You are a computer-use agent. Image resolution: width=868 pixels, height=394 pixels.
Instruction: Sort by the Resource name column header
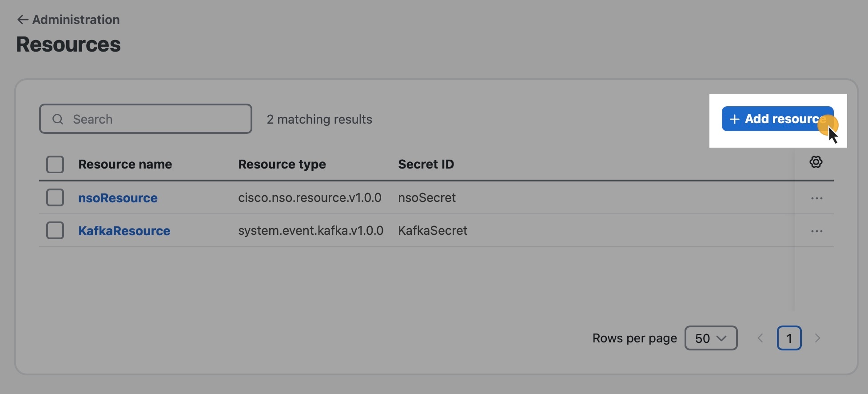[125, 165]
